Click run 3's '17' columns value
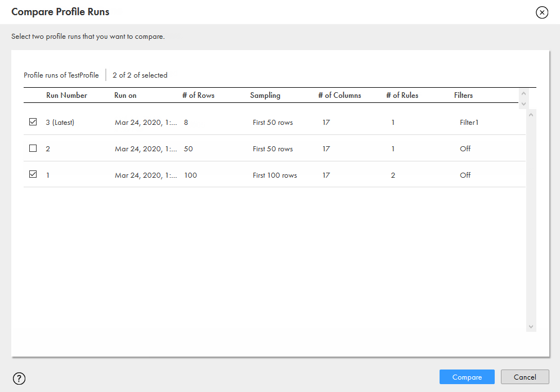The width and height of the screenshot is (560, 392). [x=326, y=123]
